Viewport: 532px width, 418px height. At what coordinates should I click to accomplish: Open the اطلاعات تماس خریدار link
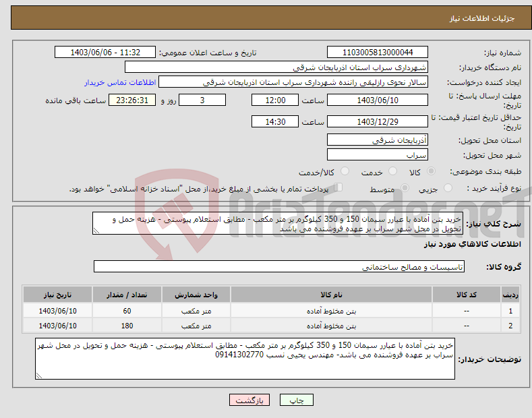pyautogui.click(x=120, y=82)
